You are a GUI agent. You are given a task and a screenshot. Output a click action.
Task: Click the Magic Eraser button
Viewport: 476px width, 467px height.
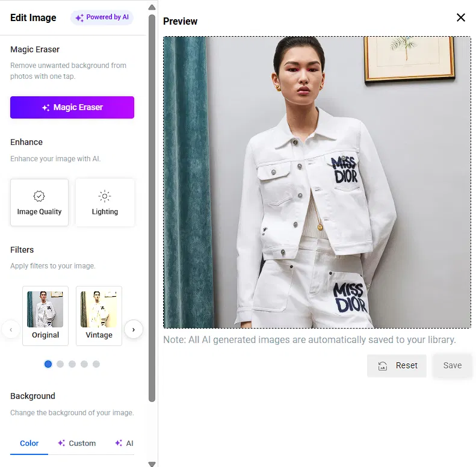[72, 107]
